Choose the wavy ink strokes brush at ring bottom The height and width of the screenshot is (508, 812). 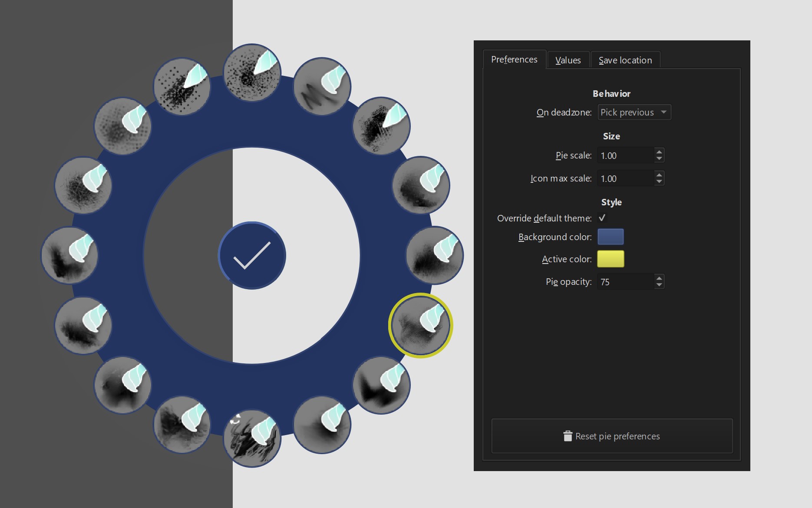(x=252, y=439)
